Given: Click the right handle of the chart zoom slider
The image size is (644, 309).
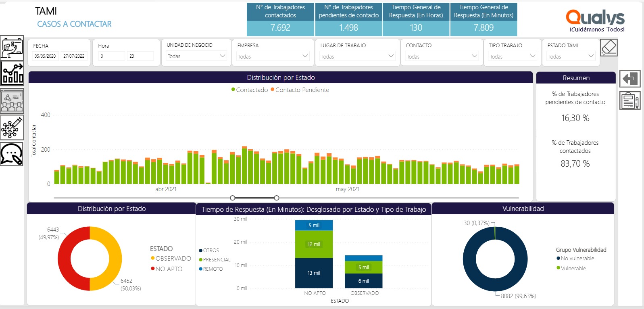Looking at the screenshot, I should point(276,198).
